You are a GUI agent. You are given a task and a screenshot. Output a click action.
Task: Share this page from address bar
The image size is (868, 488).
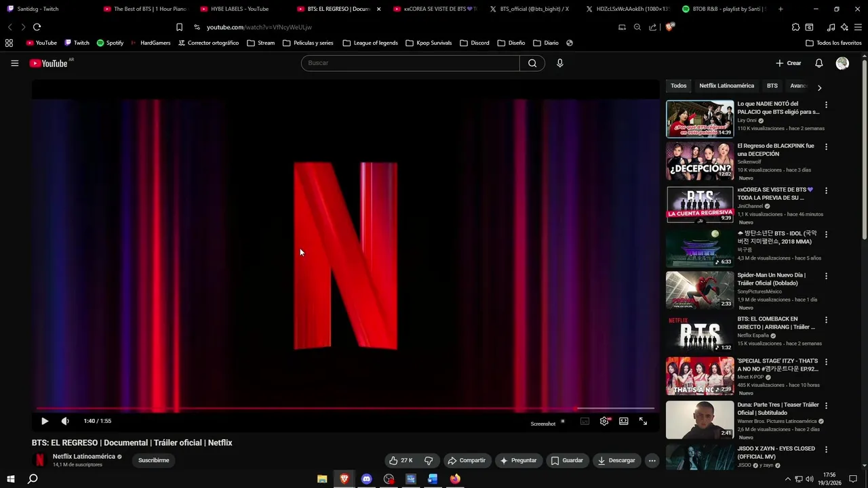tap(652, 27)
